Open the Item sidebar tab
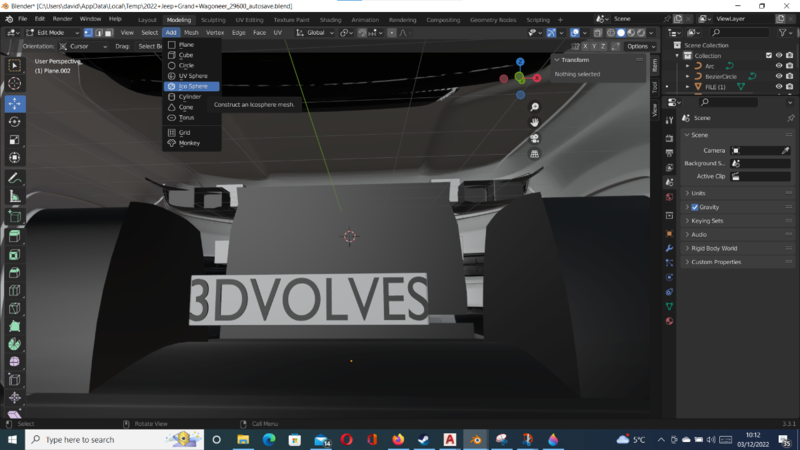This screenshot has height=450, width=800. pyautogui.click(x=655, y=65)
